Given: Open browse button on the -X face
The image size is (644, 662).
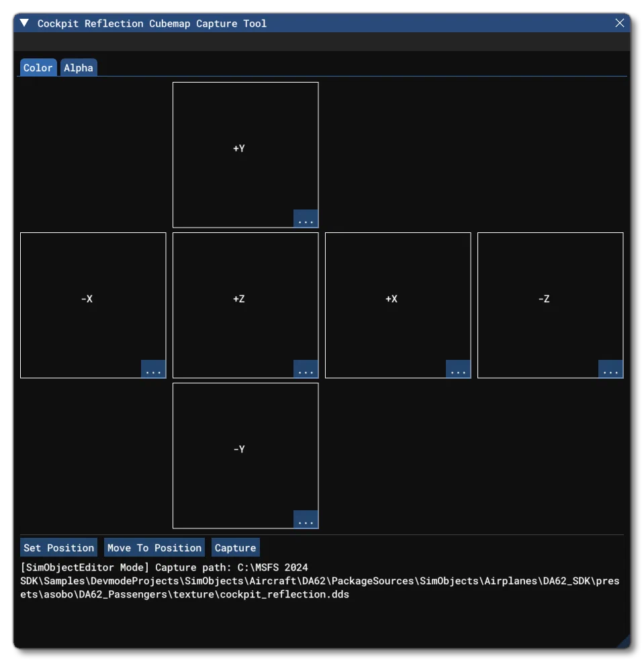Looking at the screenshot, I should (153, 369).
